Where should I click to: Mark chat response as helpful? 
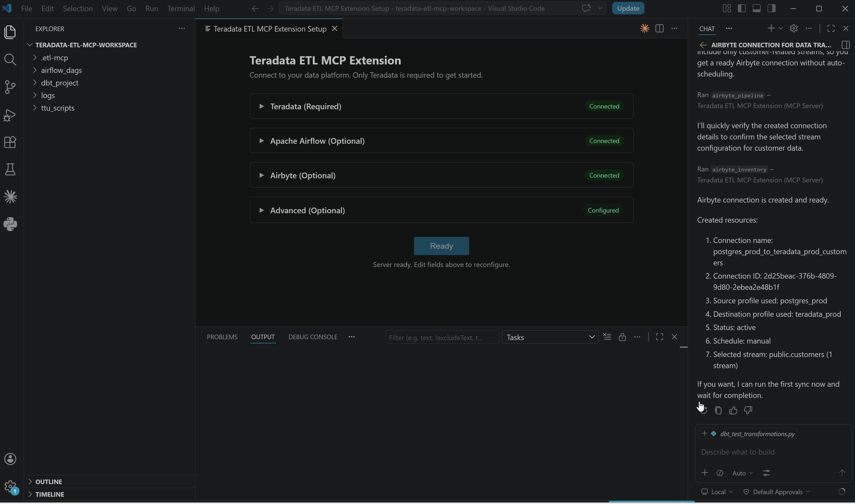pyautogui.click(x=733, y=410)
